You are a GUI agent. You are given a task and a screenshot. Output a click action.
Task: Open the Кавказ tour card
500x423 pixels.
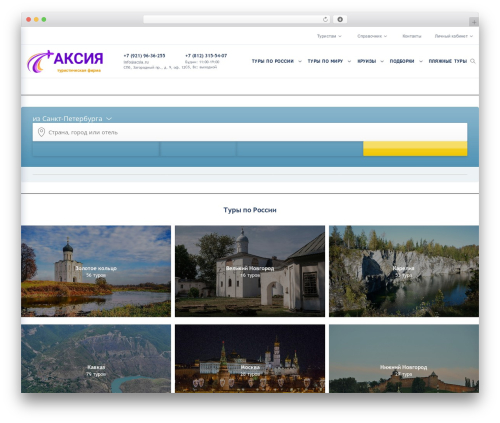[x=96, y=359]
